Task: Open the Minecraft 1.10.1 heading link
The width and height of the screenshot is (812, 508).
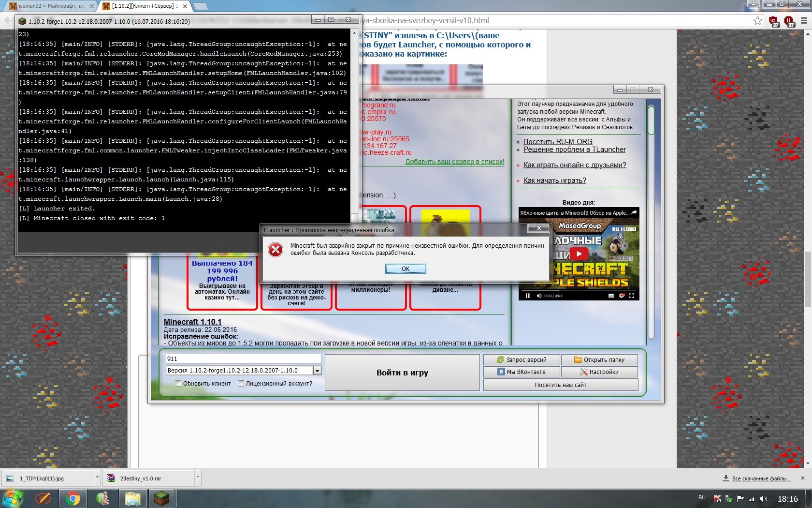Action: pos(193,322)
